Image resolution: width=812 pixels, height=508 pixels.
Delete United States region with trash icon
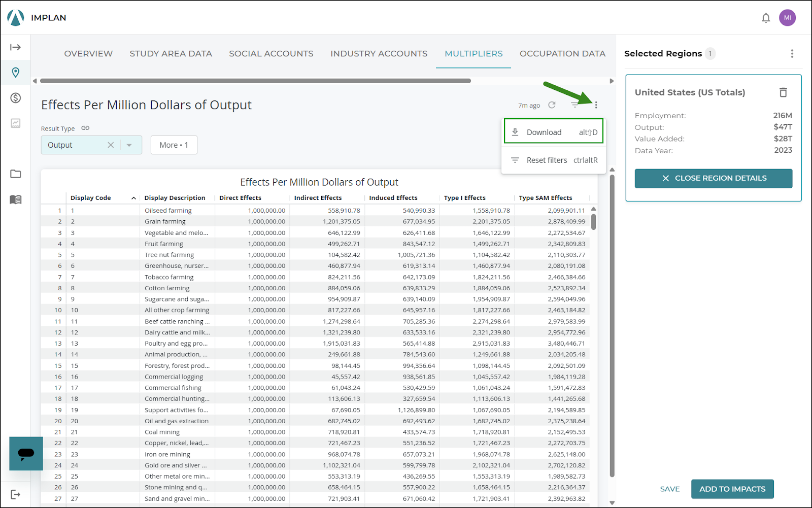pos(783,92)
